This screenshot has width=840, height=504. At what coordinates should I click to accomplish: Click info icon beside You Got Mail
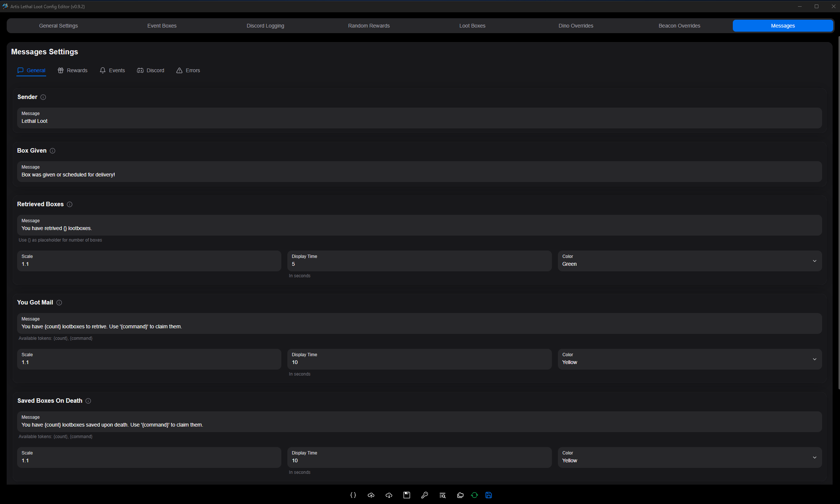point(59,303)
